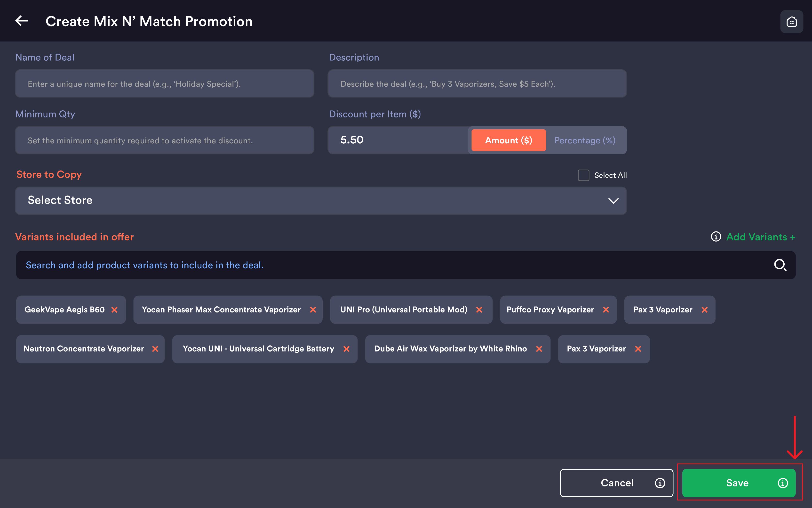Remove Puffco Proxy Vaporizer variant
812x508 pixels.
pos(606,310)
